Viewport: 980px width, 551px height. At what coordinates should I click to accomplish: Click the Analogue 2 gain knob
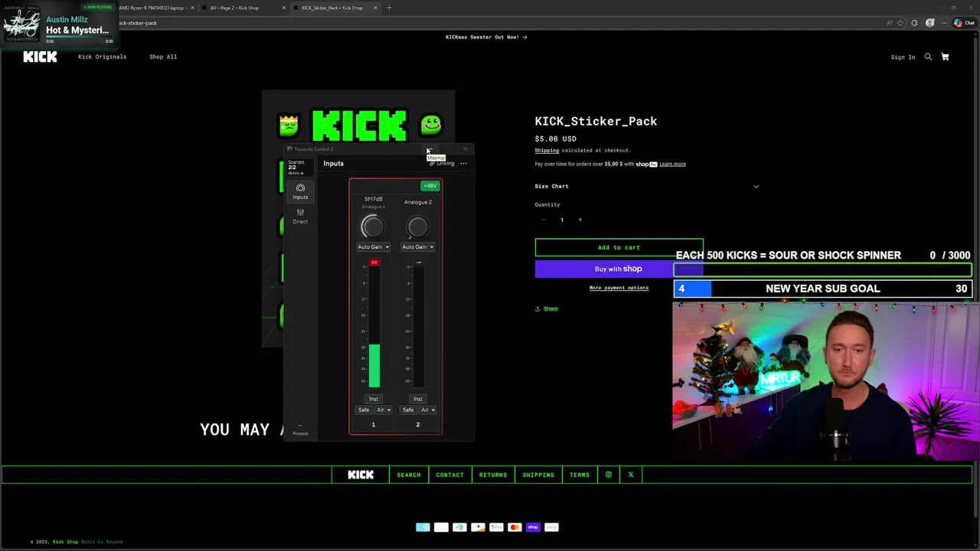click(418, 227)
